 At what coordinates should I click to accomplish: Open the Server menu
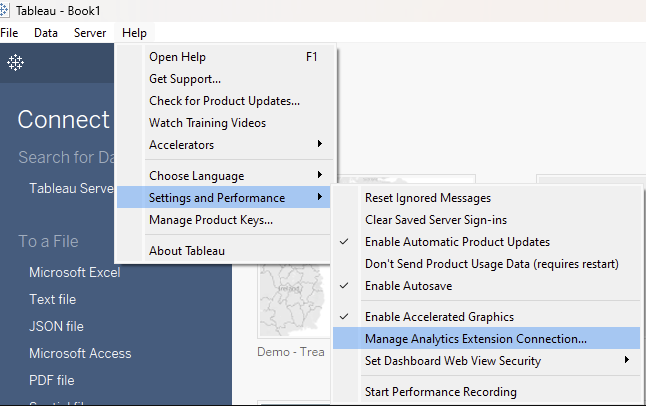tap(89, 33)
